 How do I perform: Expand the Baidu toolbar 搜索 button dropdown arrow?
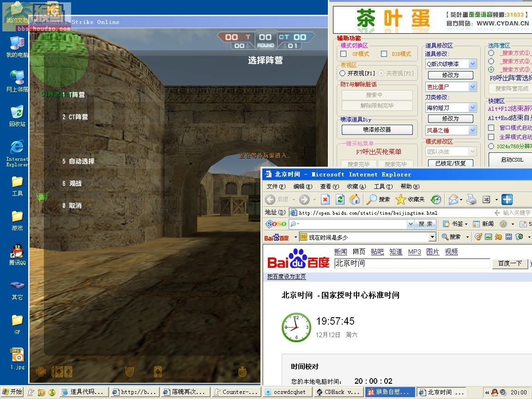coord(467,237)
